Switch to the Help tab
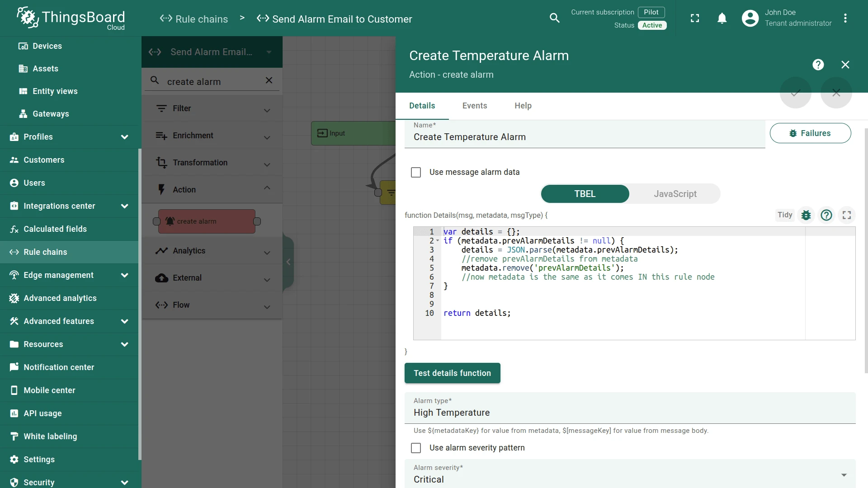This screenshot has height=488, width=868. tap(523, 106)
